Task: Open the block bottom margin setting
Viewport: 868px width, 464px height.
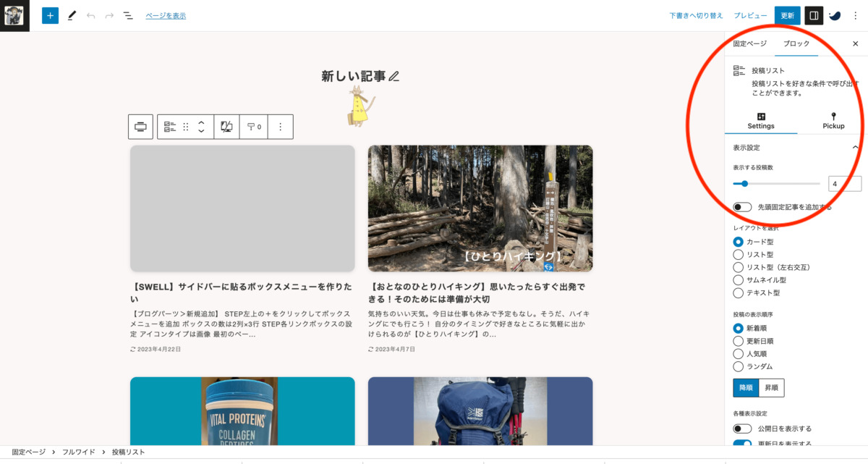Action: [x=255, y=127]
